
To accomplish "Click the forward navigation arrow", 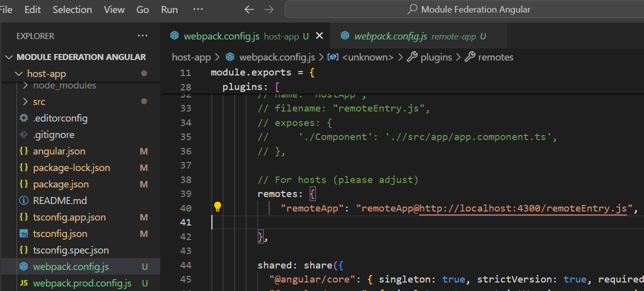I will [269, 9].
